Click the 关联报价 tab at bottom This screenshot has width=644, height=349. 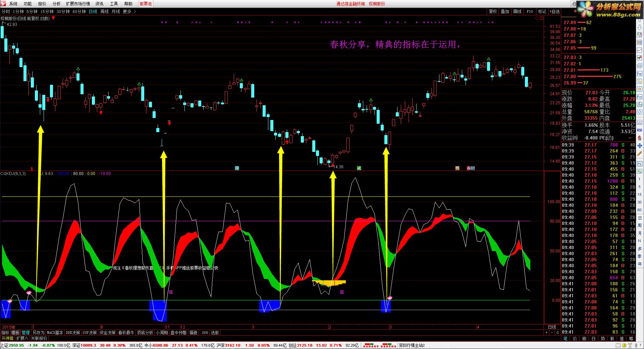click(39, 338)
